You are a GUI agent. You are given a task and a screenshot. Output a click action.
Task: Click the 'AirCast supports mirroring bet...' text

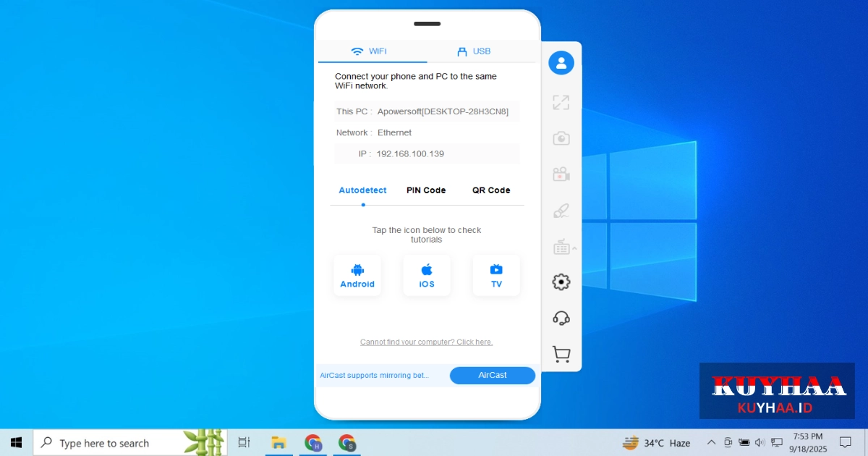[374, 375]
